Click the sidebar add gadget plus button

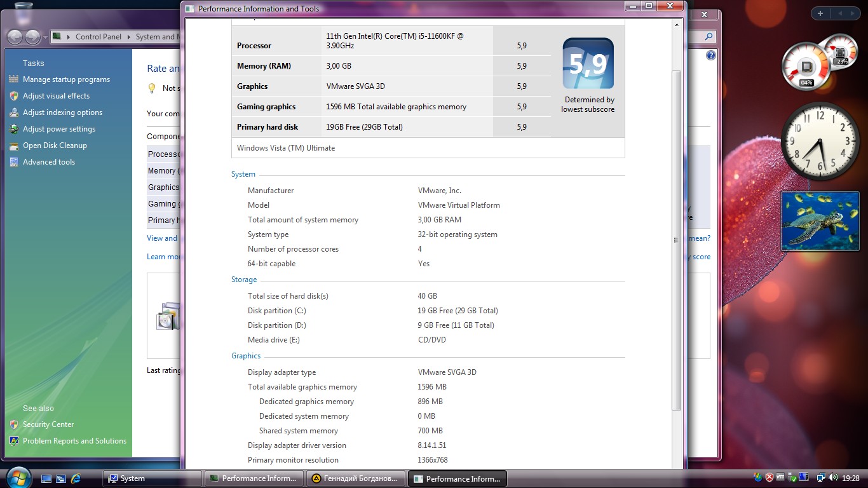[x=820, y=13]
